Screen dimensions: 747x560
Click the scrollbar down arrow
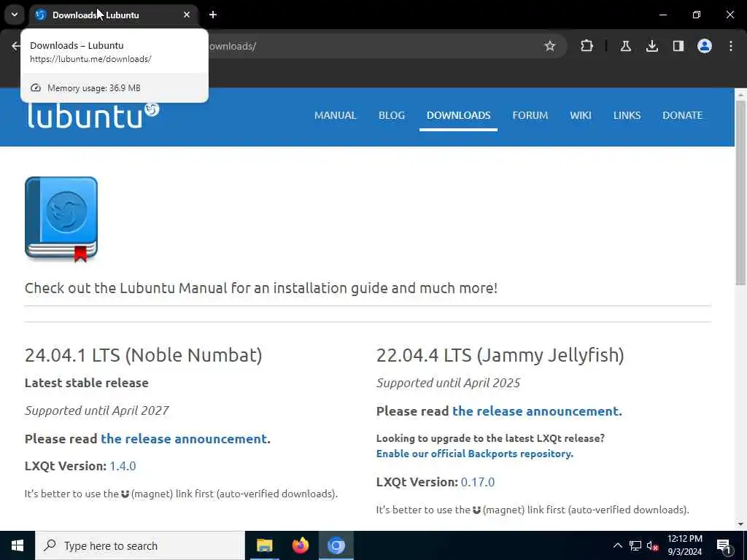pyautogui.click(x=740, y=524)
